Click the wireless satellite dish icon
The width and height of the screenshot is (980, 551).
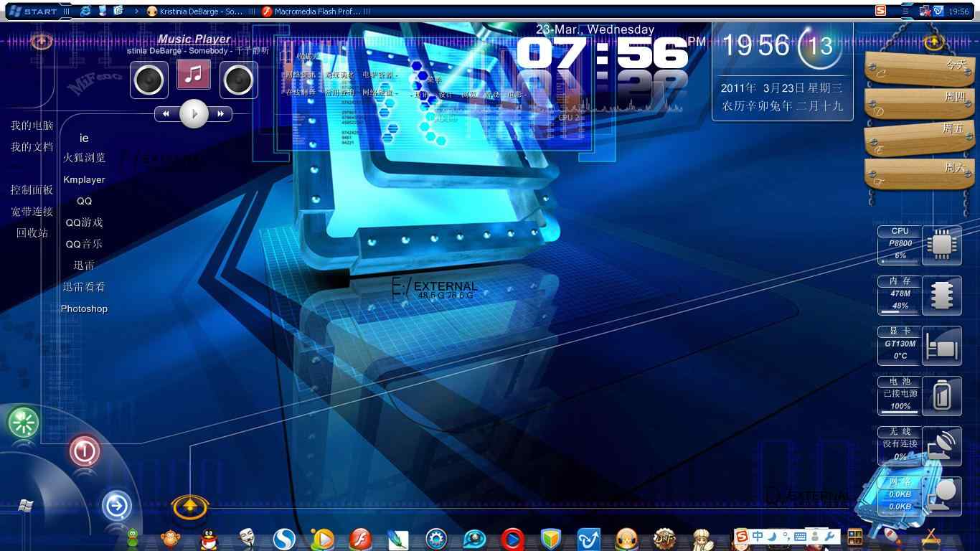click(x=941, y=446)
